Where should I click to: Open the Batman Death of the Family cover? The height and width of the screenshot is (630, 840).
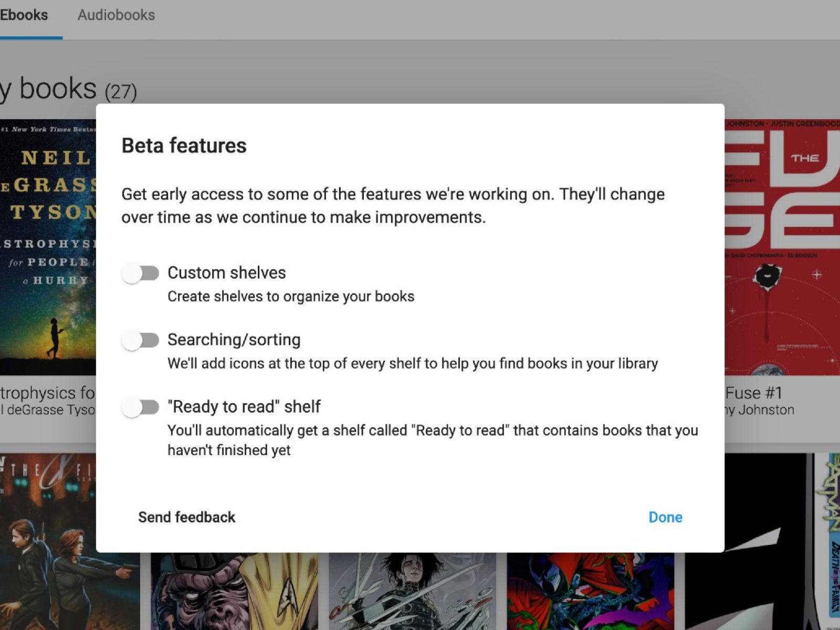coord(829,541)
